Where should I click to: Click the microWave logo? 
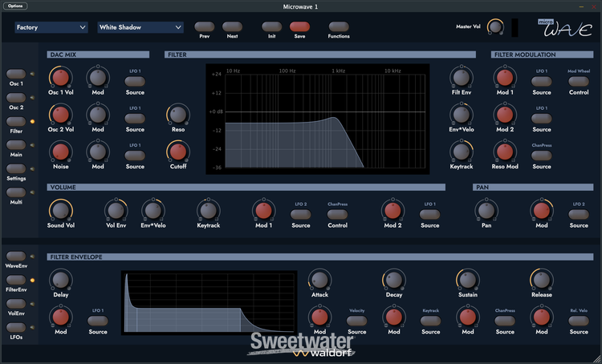[565, 27]
